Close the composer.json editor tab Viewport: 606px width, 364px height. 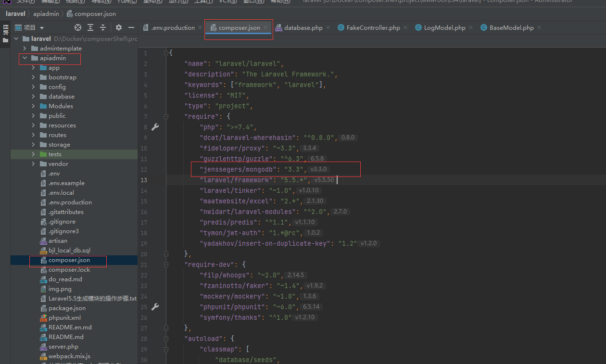265,28
